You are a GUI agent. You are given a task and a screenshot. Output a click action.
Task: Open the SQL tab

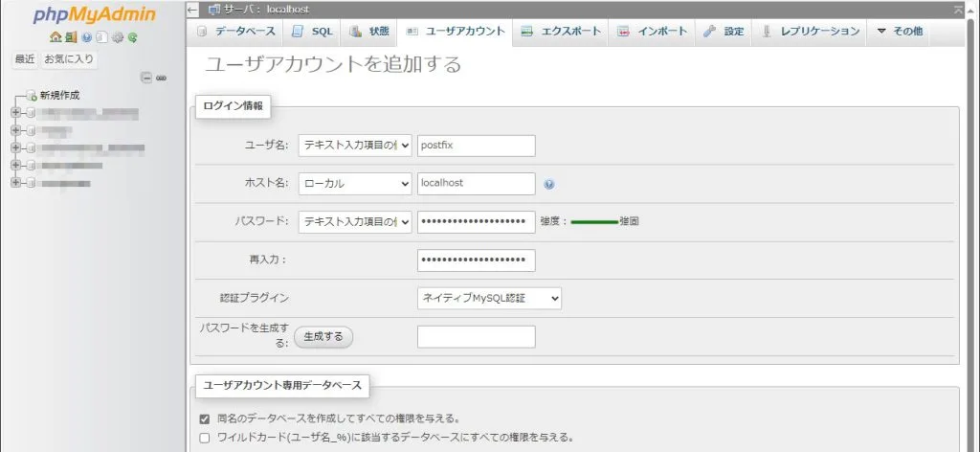point(312,32)
